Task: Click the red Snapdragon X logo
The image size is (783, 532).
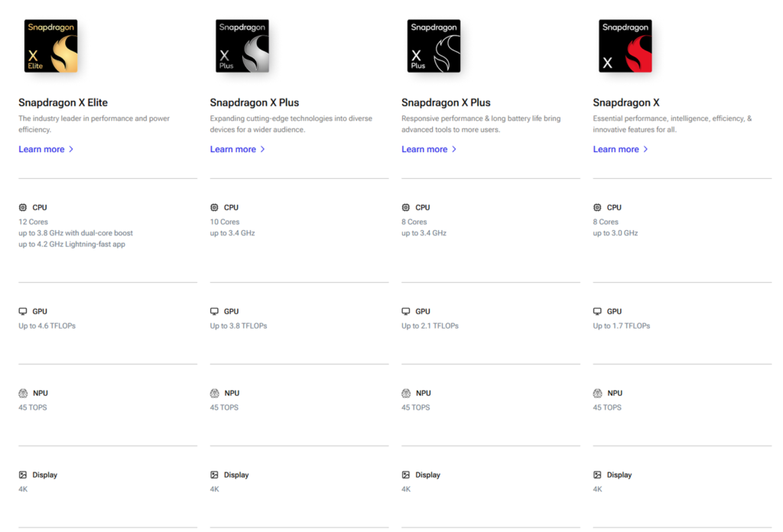Action: 625,46
